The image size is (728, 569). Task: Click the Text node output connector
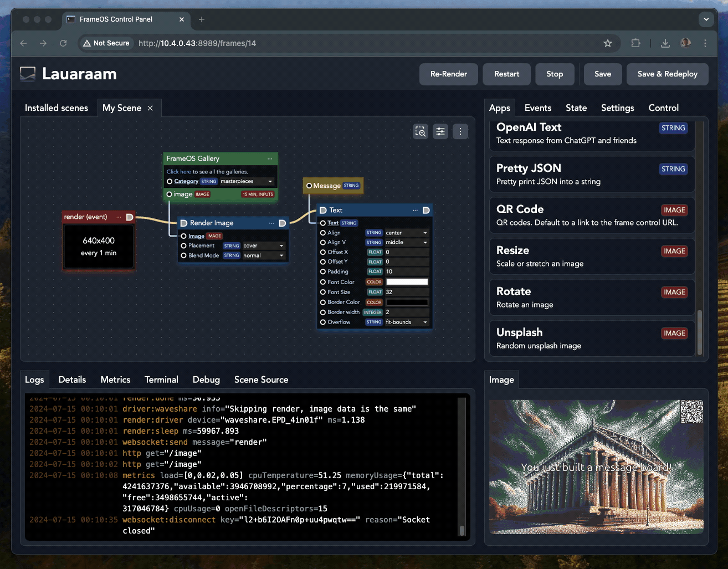click(x=426, y=210)
